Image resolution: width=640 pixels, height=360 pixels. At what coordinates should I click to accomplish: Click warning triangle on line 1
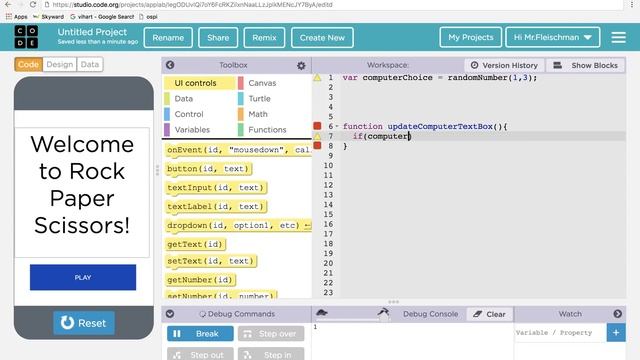point(317,77)
